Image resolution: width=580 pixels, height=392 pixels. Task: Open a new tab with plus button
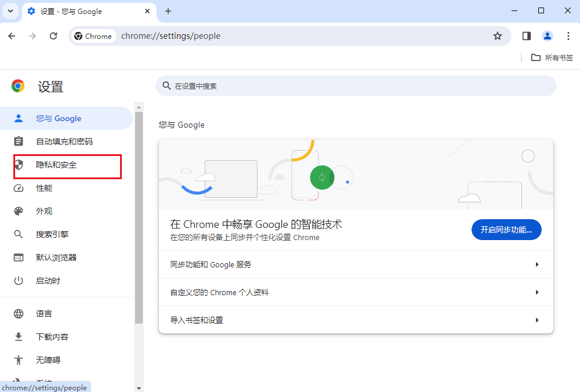pos(168,11)
